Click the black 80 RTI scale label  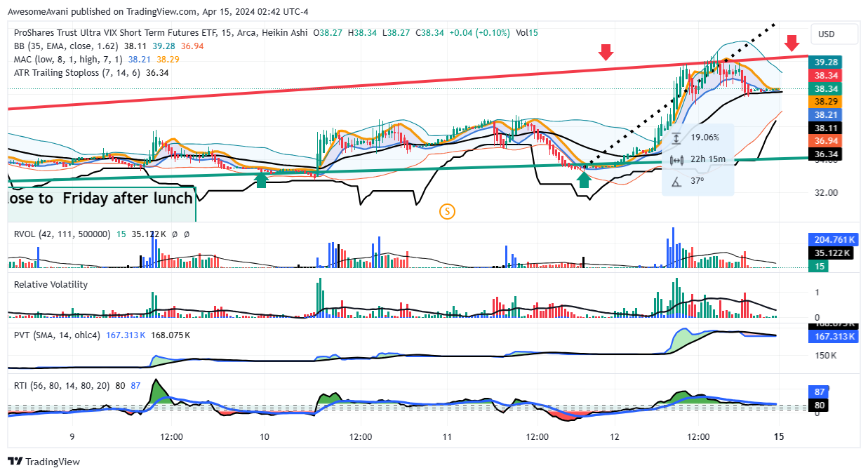coord(819,404)
